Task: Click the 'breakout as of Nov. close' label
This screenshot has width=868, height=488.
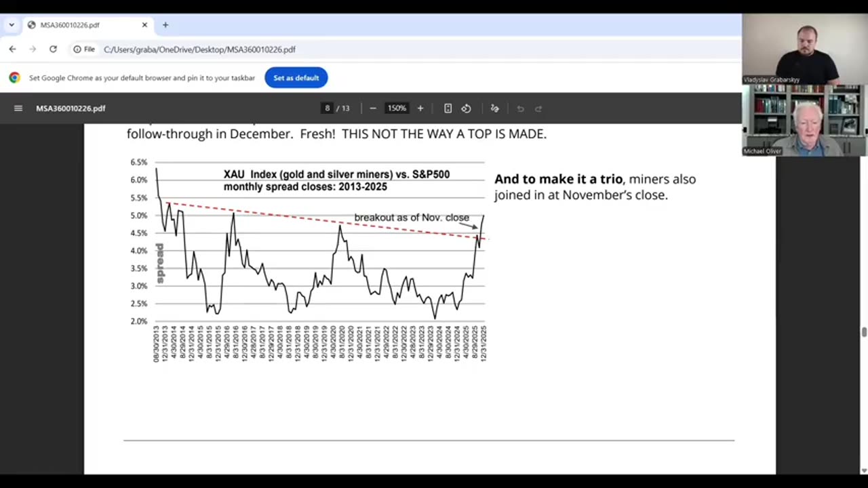Action: (412, 218)
